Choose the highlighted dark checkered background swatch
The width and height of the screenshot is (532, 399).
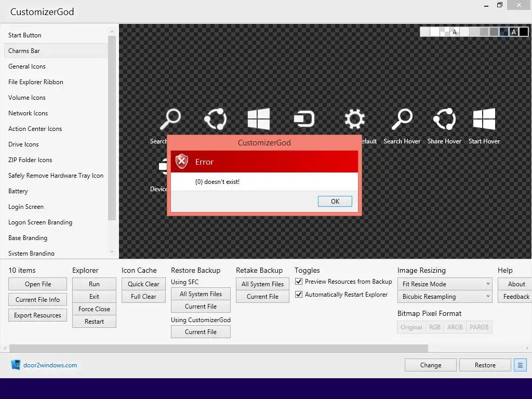click(x=504, y=32)
